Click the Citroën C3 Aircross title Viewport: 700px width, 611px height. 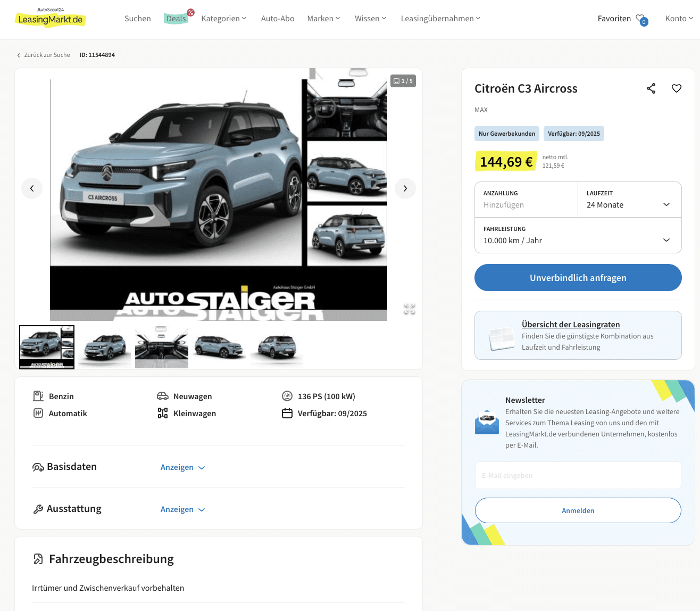(x=526, y=88)
